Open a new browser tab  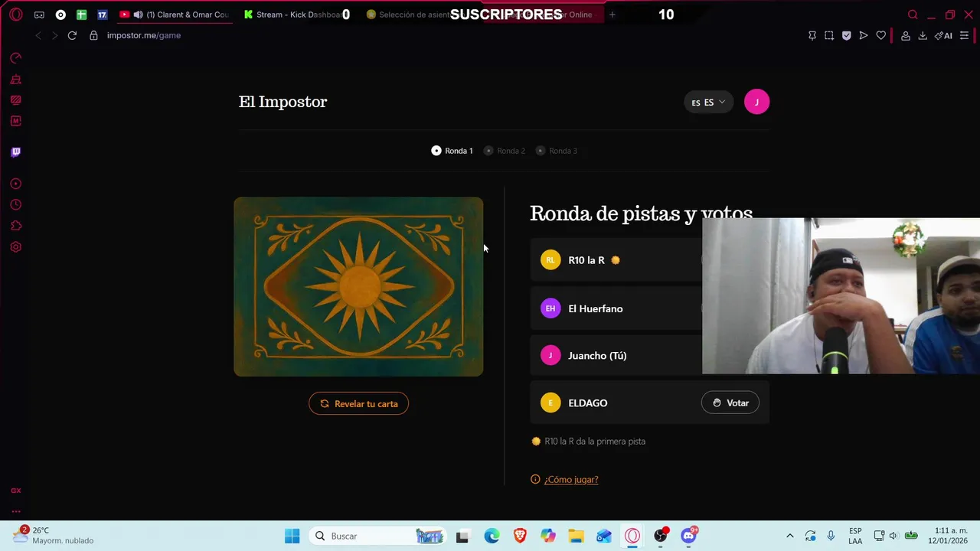(612, 15)
